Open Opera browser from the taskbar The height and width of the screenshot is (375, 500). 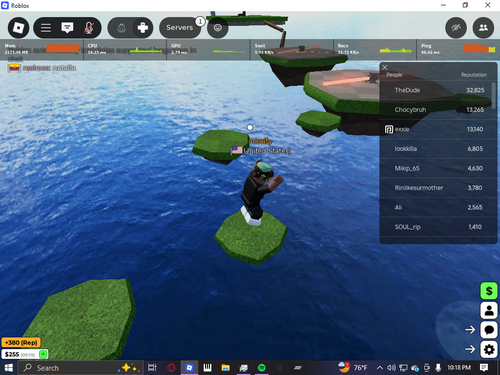tap(171, 368)
